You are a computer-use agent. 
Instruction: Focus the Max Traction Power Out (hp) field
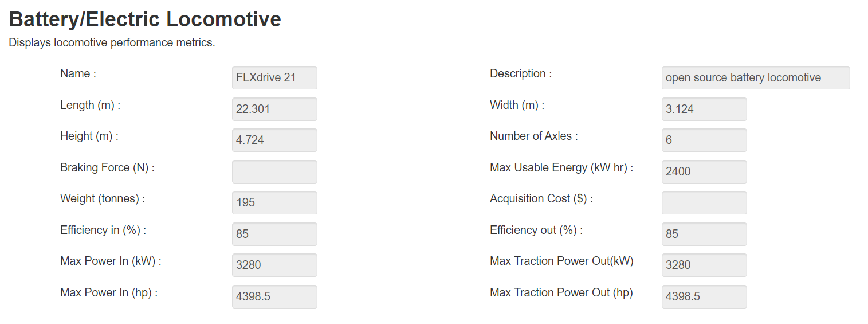click(x=704, y=296)
